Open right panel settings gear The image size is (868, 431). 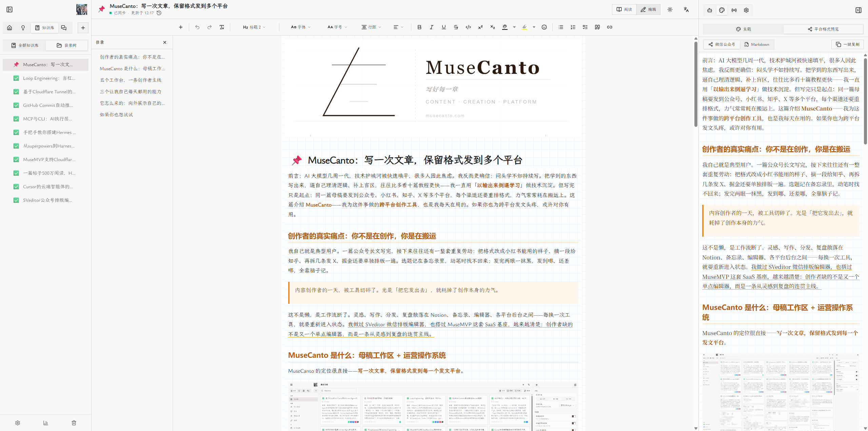tap(746, 10)
